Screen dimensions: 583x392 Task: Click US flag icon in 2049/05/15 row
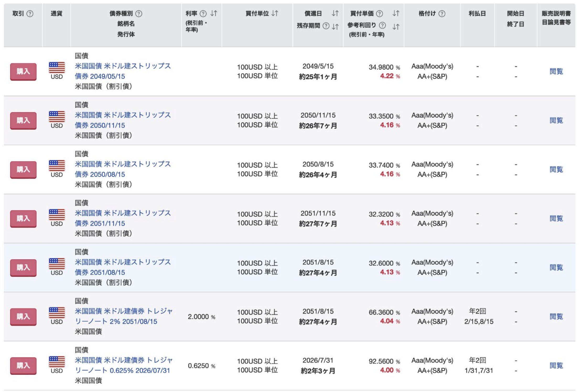tap(57, 68)
